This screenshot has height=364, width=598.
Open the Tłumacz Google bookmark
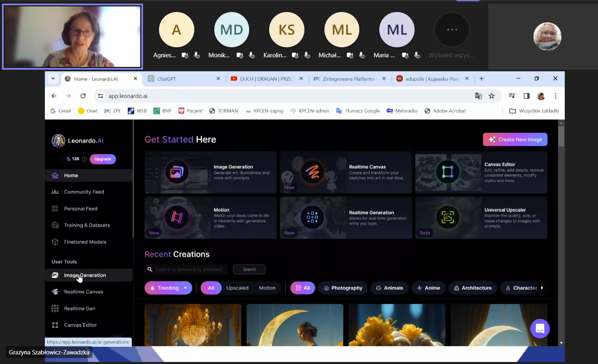click(358, 111)
